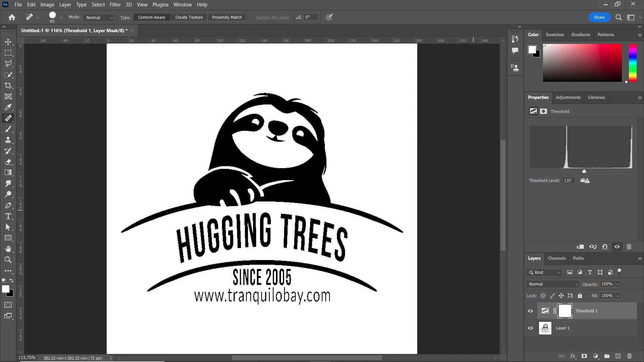Open the Filter menu
The height and width of the screenshot is (362, 644).
point(115,5)
